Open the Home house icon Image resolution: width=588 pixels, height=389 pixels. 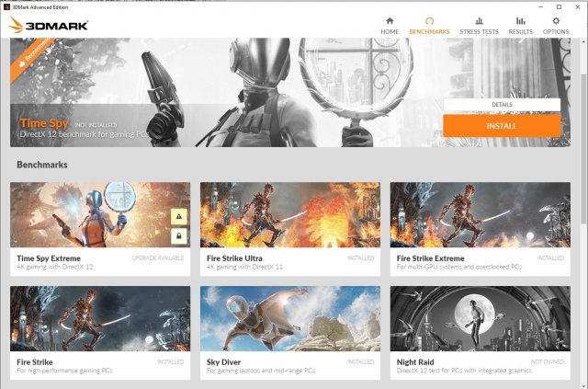point(390,20)
